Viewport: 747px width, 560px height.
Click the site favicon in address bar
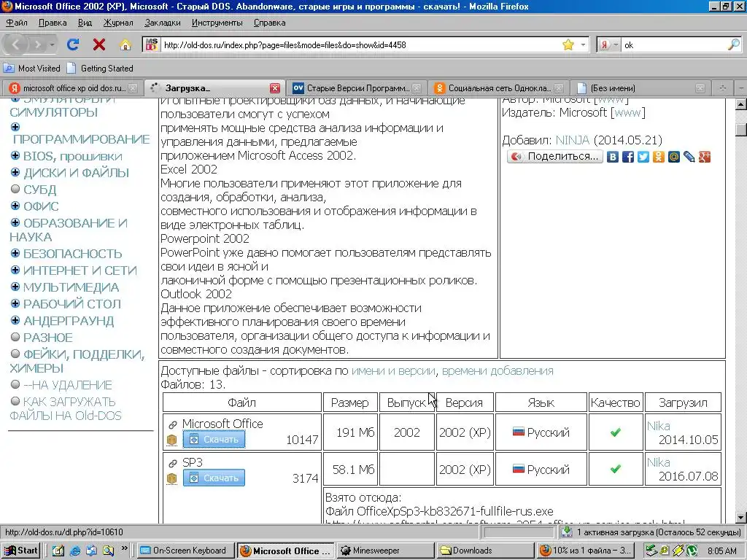[x=152, y=44]
